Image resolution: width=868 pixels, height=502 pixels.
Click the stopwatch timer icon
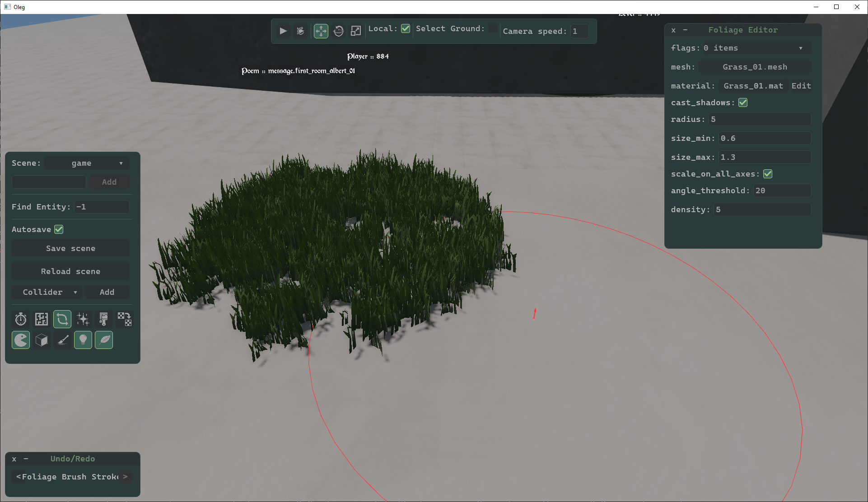pyautogui.click(x=21, y=319)
